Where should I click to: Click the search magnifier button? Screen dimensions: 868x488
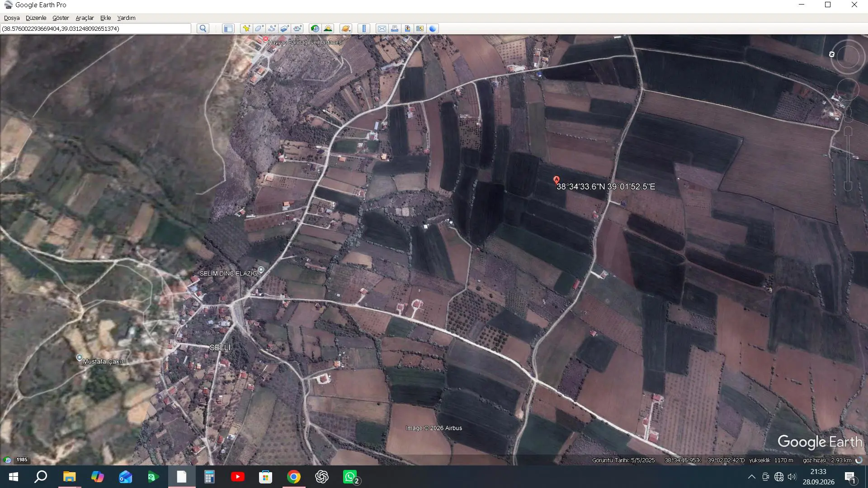(203, 28)
